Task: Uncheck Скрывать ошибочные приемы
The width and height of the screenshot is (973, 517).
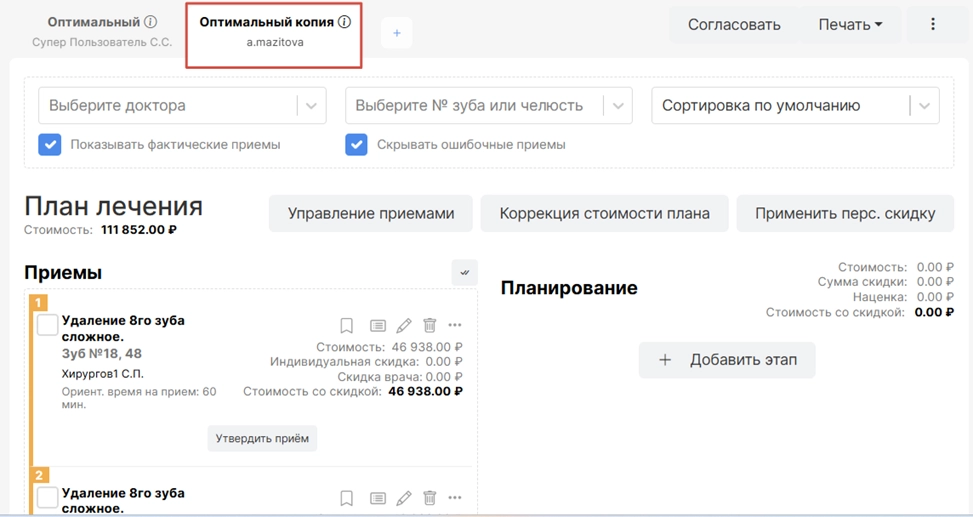Action: point(356,145)
